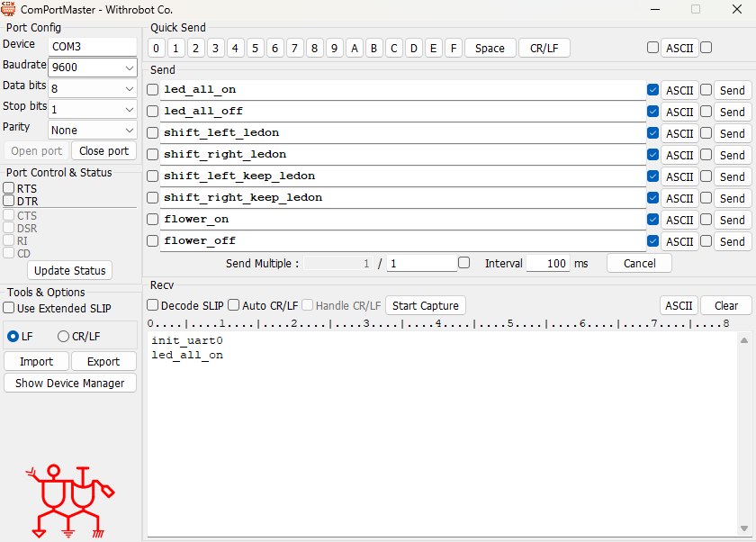Uncheck ASCII checkbox in shift_left_ledon row
Image resolution: width=756 pixels, height=542 pixels.
(652, 132)
